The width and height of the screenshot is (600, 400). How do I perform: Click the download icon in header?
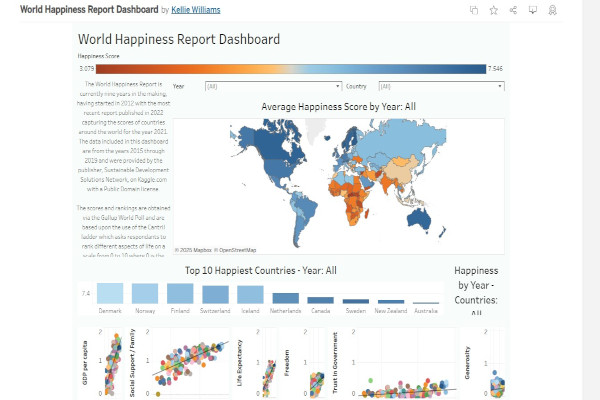(x=532, y=10)
